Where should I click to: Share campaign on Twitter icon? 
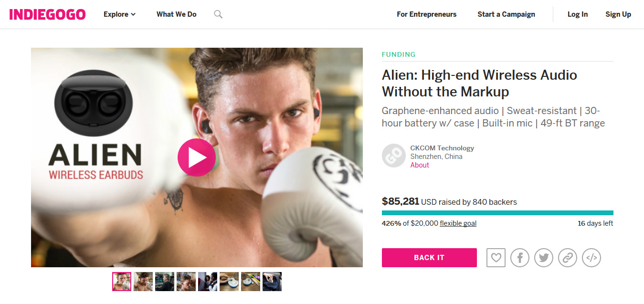point(544,258)
